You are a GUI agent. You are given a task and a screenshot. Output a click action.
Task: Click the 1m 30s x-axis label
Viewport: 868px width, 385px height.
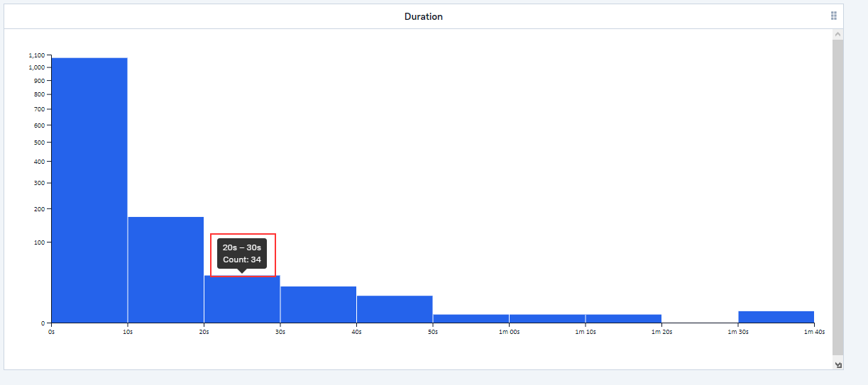tap(737, 332)
